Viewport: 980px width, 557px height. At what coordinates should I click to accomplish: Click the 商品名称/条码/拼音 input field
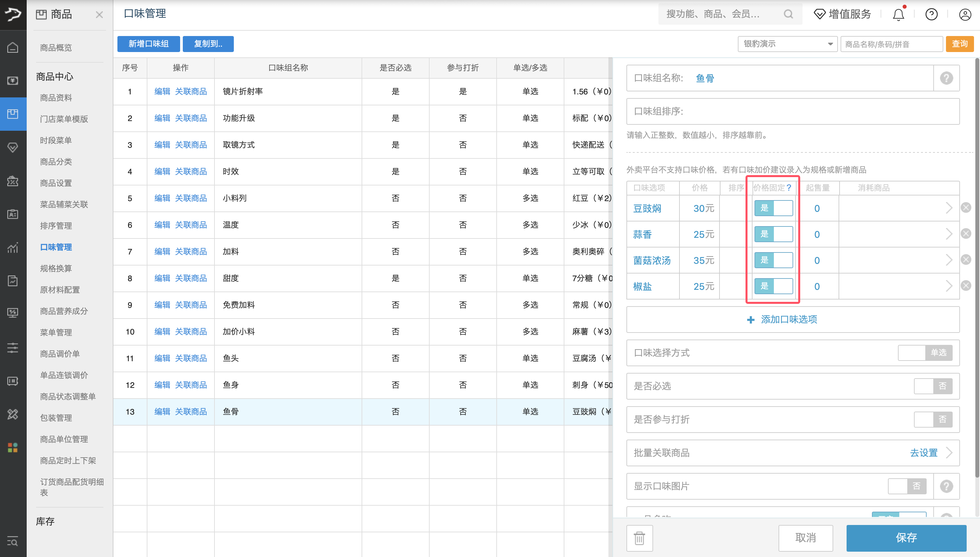pos(891,44)
